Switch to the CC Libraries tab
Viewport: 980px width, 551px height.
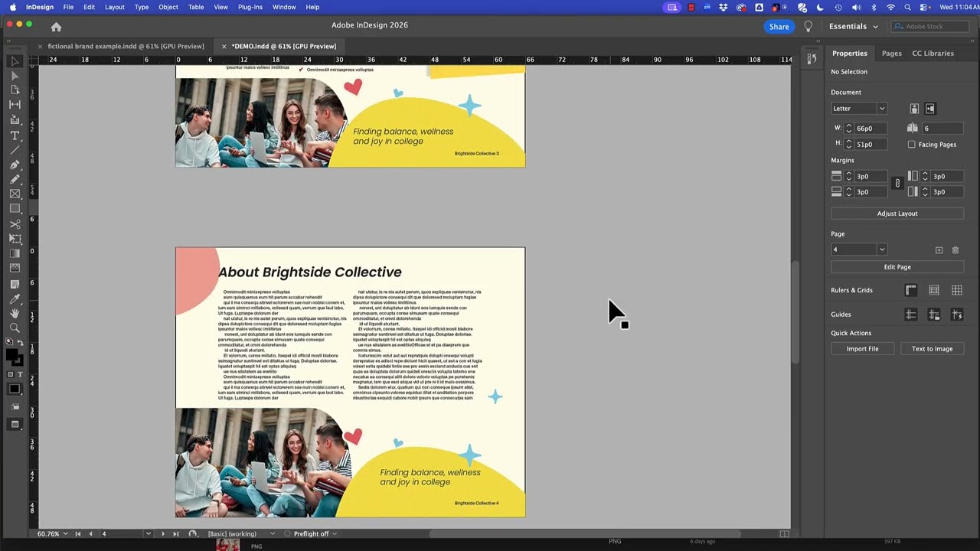(933, 54)
